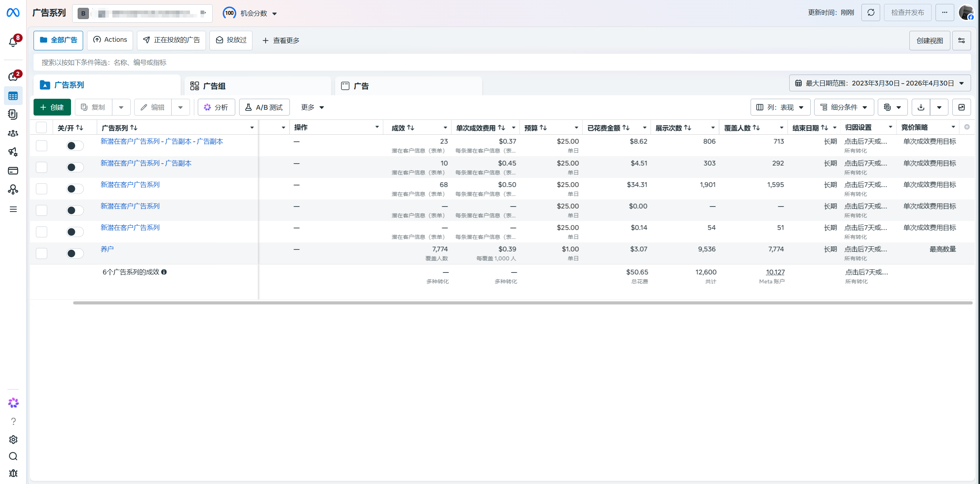The height and width of the screenshot is (484, 980).
Task: Check the select-all campaigns checkbox
Action: point(41,128)
